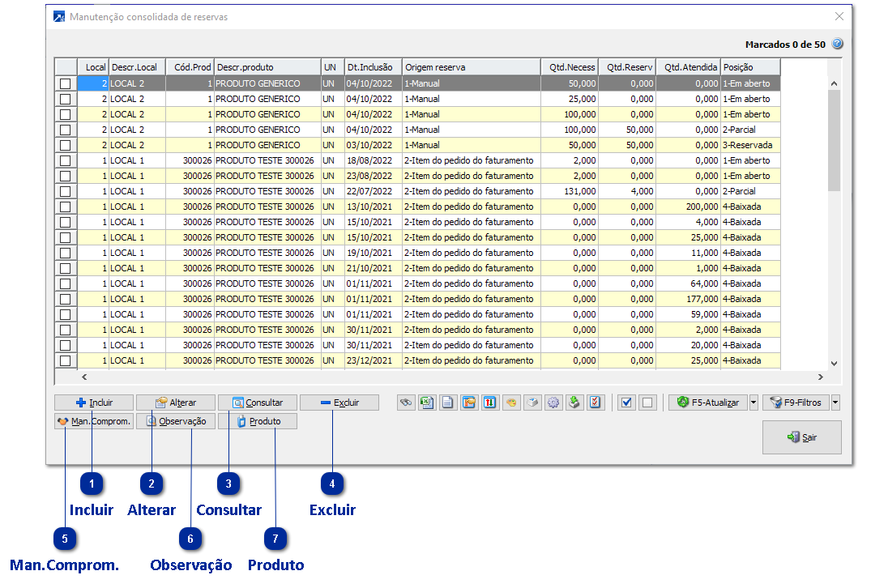Image resolution: width=871 pixels, height=588 pixels.
Task: Unmark all rows using the empty box button
Action: [x=647, y=403]
